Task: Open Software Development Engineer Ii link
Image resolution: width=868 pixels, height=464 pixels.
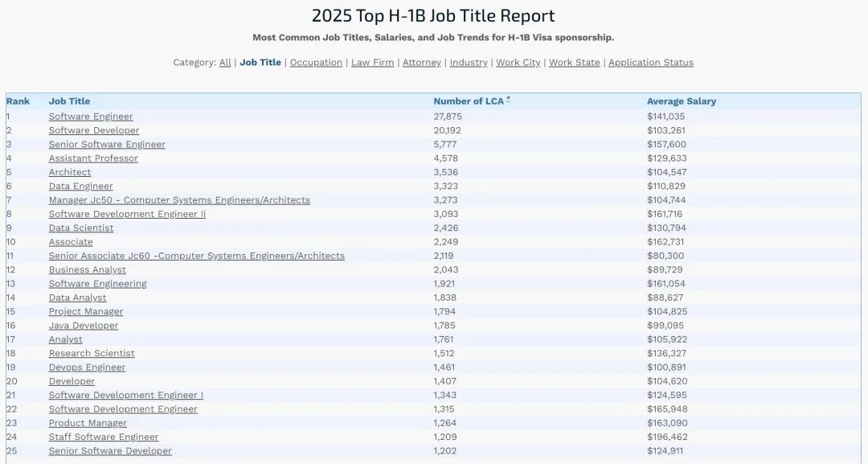Action: 127,214
